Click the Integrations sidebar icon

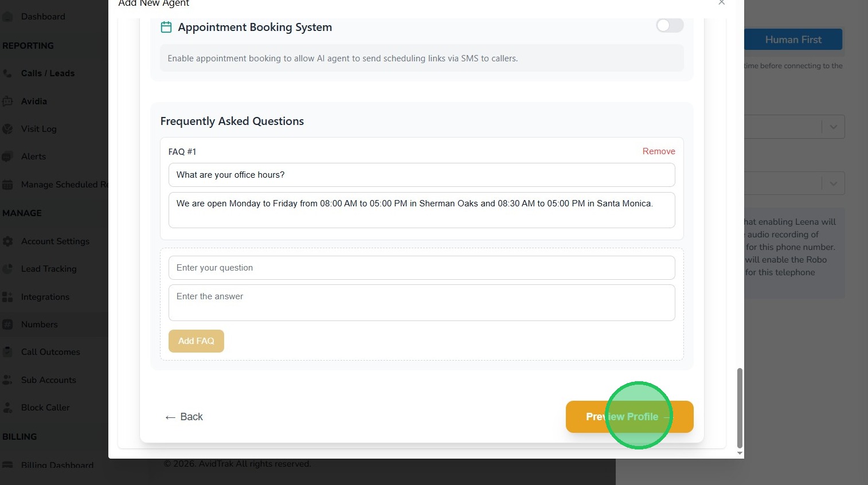pos(7,297)
